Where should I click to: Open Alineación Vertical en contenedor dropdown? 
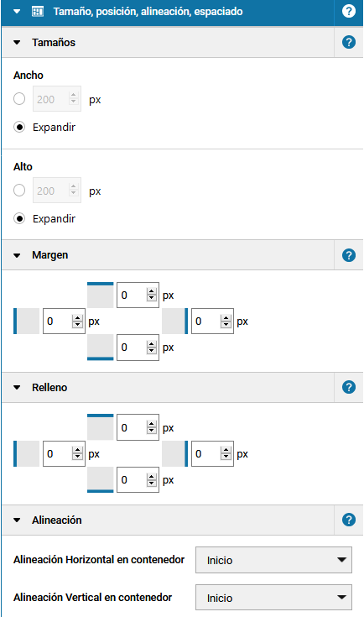[273, 598]
